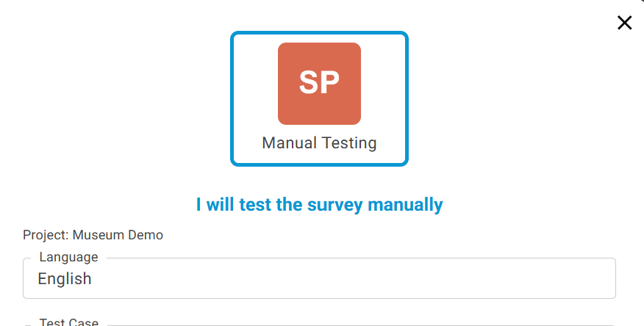The image size is (644, 326).
Task: Dismiss the test survey panel
Action: click(x=624, y=23)
